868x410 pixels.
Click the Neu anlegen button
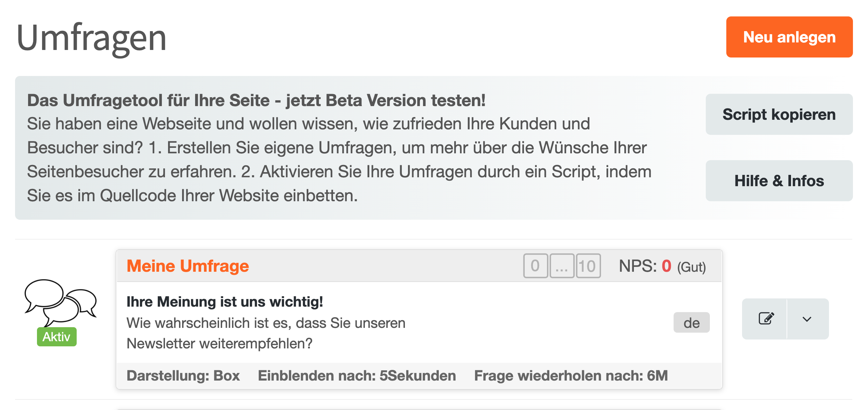pyautogui.click(x=789, y=37)
